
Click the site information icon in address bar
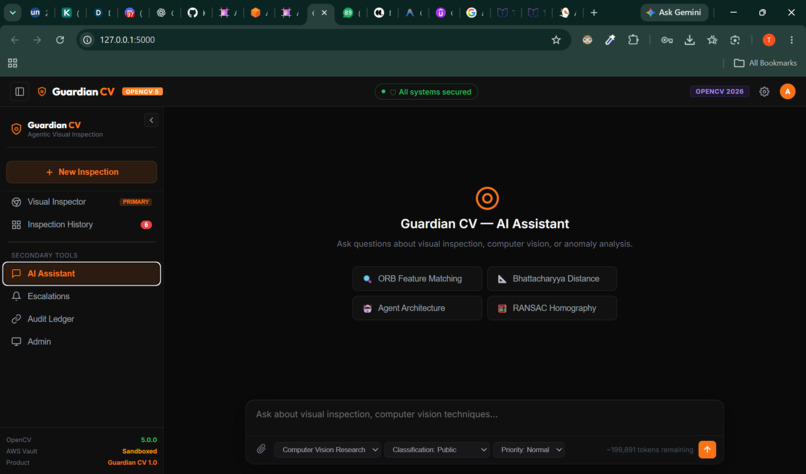87,40
